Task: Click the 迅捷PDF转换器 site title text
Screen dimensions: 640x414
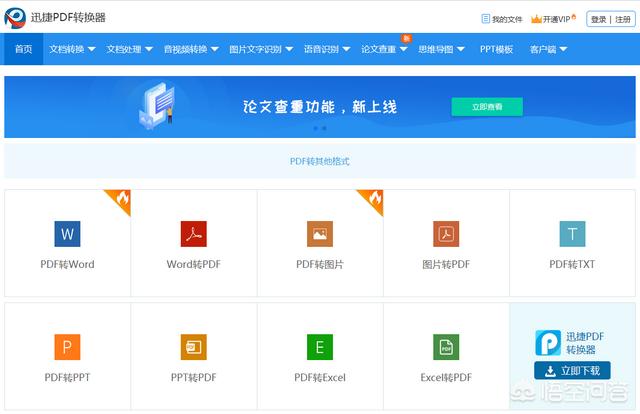Action: point(68,17)
